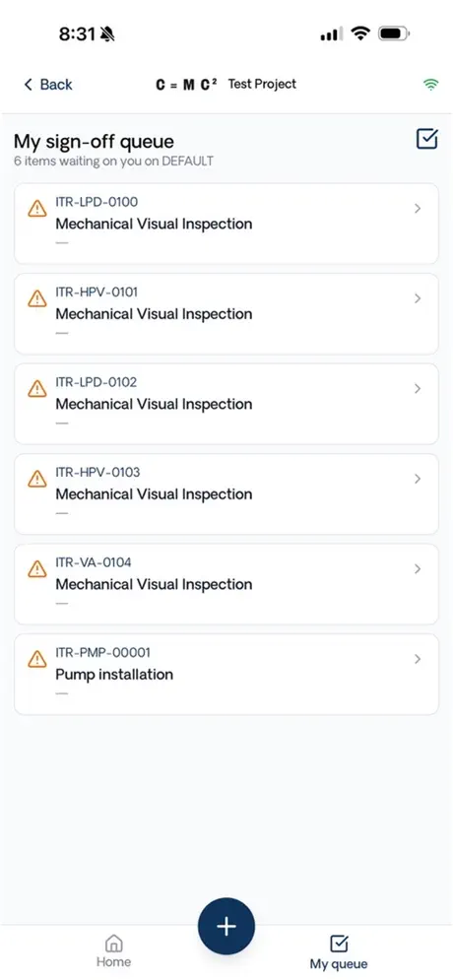Tap the warning triangle beside ITR-HPV-0101
Viewport: 453px width, 980px height.
tap(37, 298)
